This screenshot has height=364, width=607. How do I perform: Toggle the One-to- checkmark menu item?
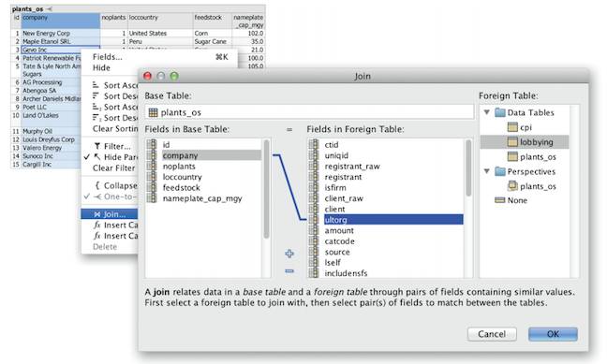click(x=87, y=197)
